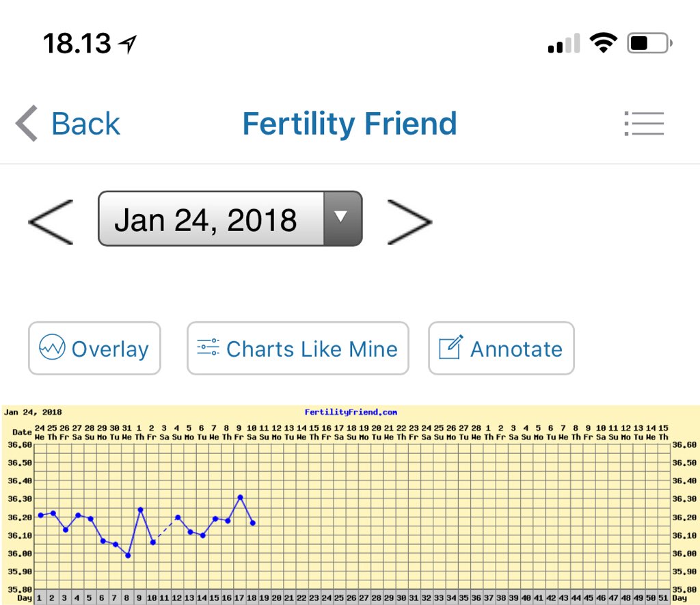The width and height of the screenshot is (700, 605).
Task: Tap the Charts Like Mine sliders icon
Action: coord(208,347)
